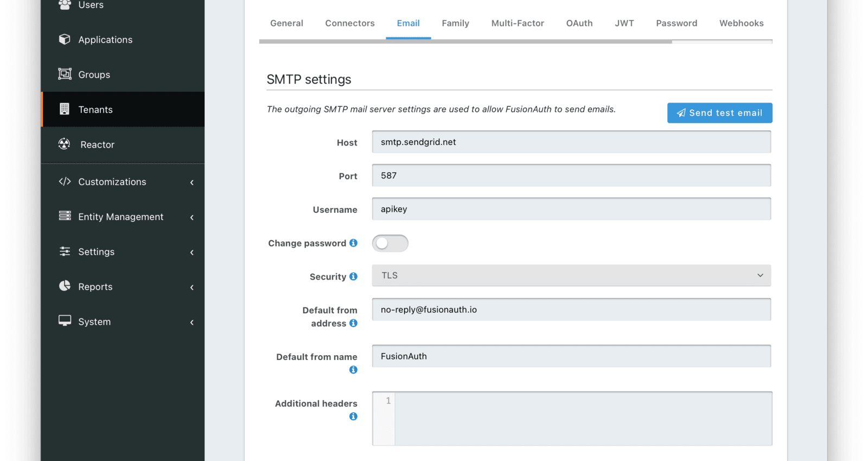
Task: Click info icon next to Change password
Action: 353,243
